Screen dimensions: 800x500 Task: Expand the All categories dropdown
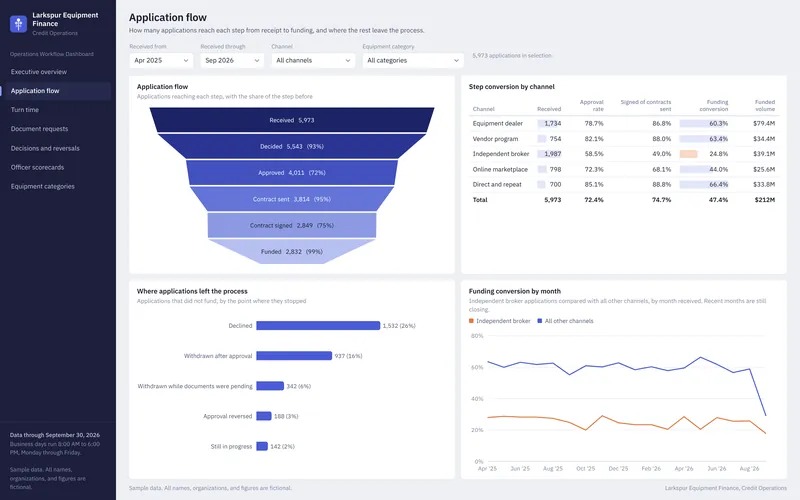coord(413,60)
